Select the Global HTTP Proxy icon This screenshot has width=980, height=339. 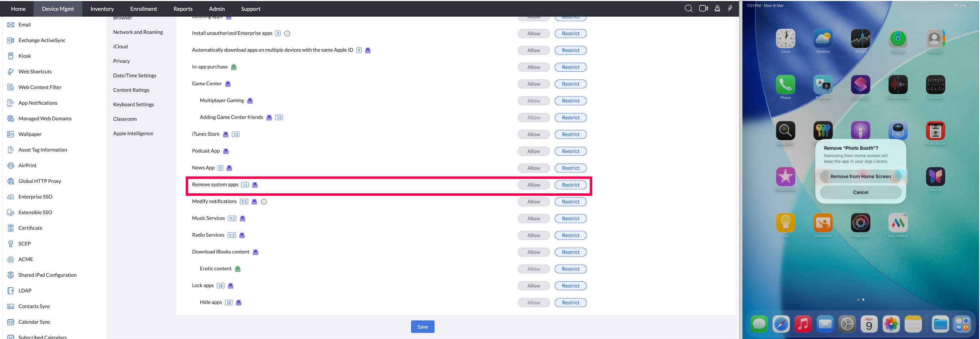pos(11,181)
